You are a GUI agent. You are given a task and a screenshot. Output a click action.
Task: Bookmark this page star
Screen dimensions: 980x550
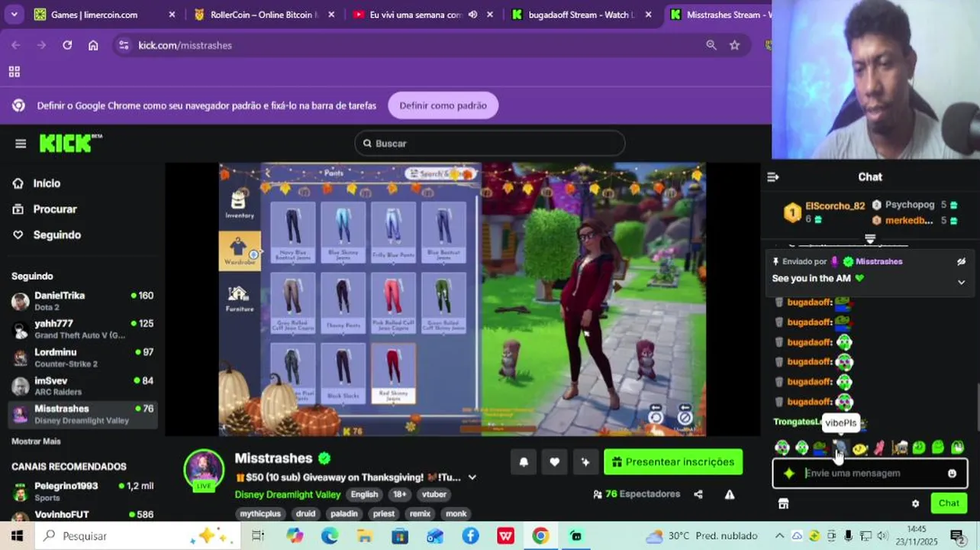click(734, 45)
